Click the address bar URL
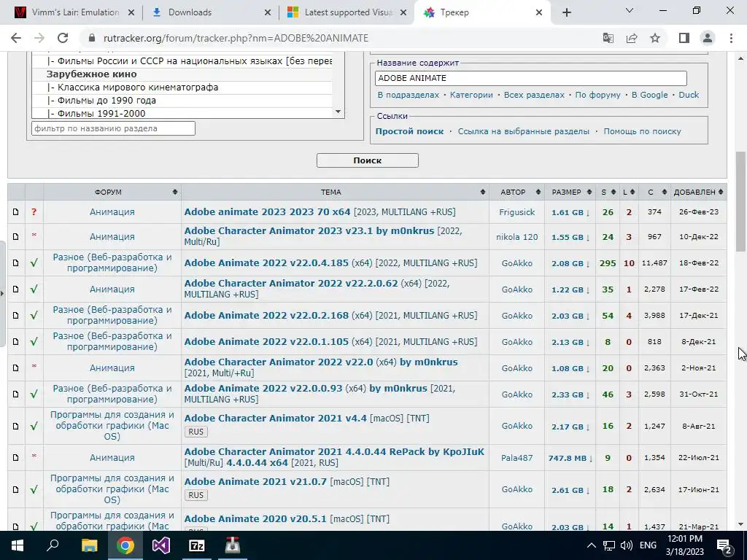 (236, 38)
